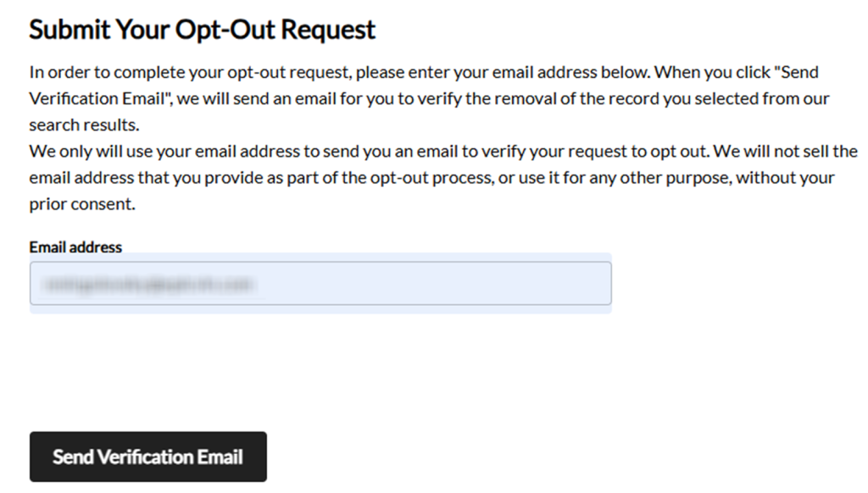The width and height of the screenshot is (868, 493).
Task: Click the word "Request" in the heading
Action: (x=328, y=30)
